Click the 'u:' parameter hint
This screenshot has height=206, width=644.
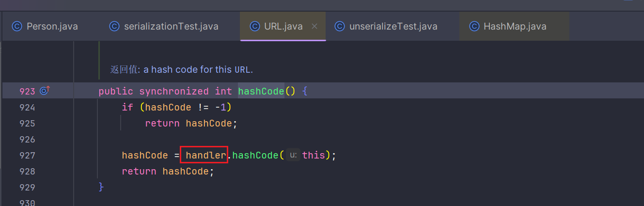point(293,156)
